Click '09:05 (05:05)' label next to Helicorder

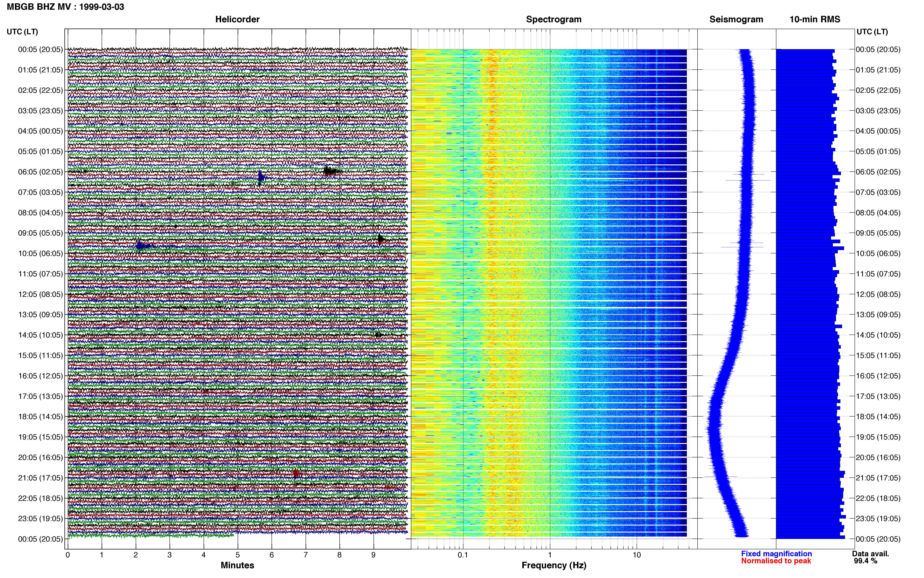pos(41,233)
